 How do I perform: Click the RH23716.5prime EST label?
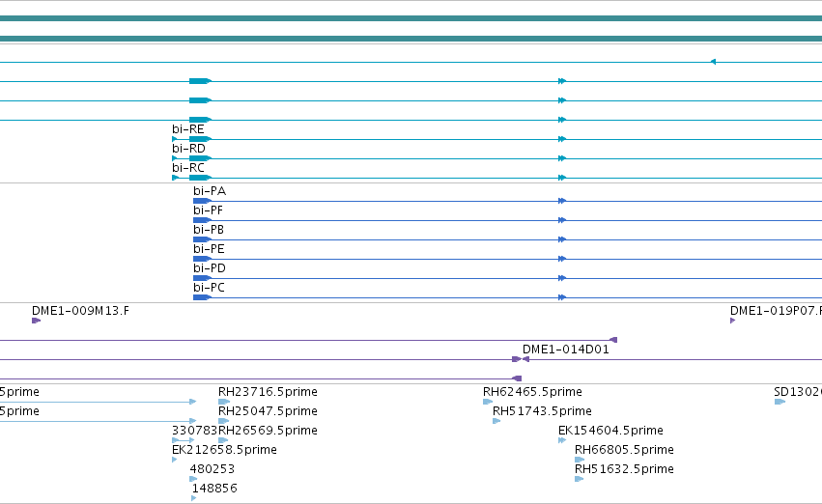(x=268, y=392)
